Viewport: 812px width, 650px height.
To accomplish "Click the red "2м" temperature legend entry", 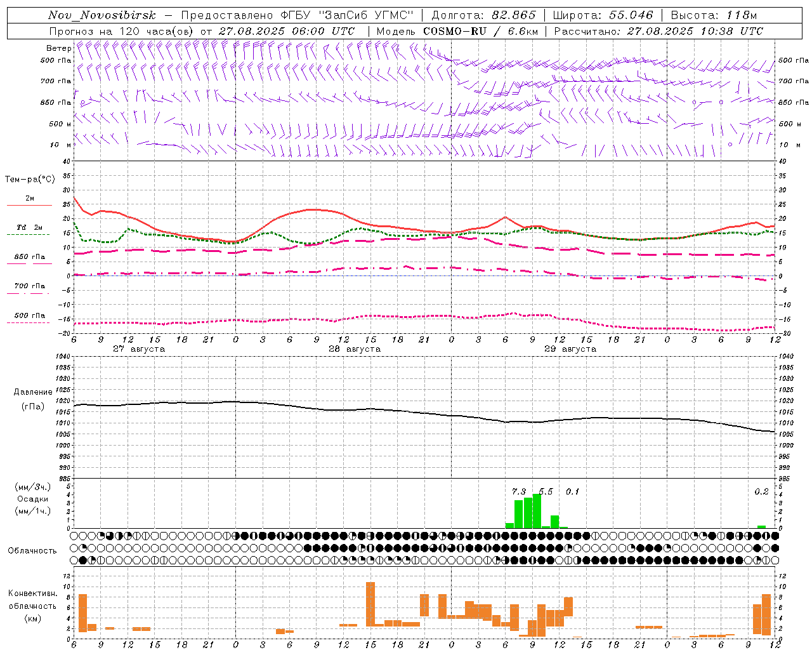I will (30, 198).
